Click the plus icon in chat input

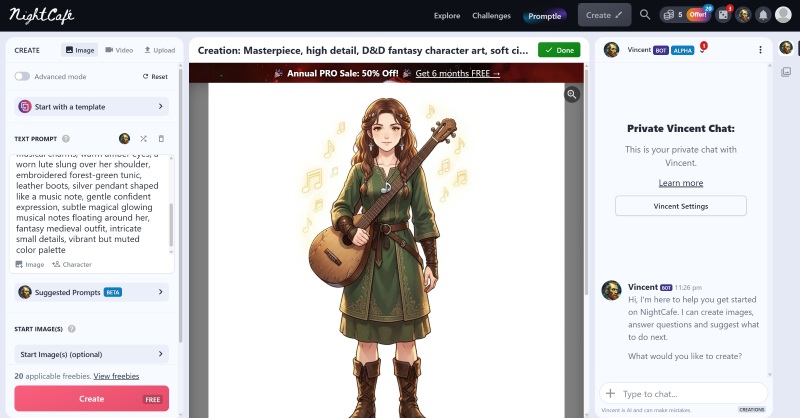(610, 393)
